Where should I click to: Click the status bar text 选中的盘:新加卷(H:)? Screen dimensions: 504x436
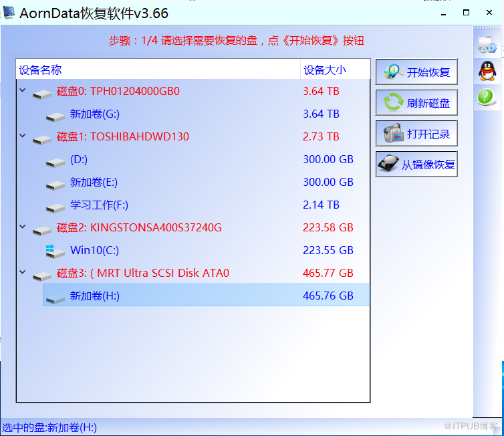tap(49, 427)
